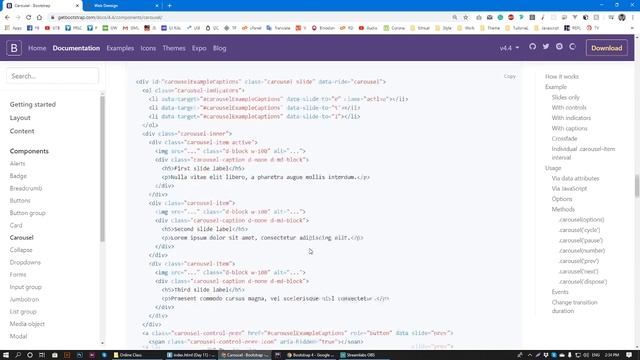Screen dimensions: 640x360
Task: Open Expo in navbar
Action: point(199,48)
